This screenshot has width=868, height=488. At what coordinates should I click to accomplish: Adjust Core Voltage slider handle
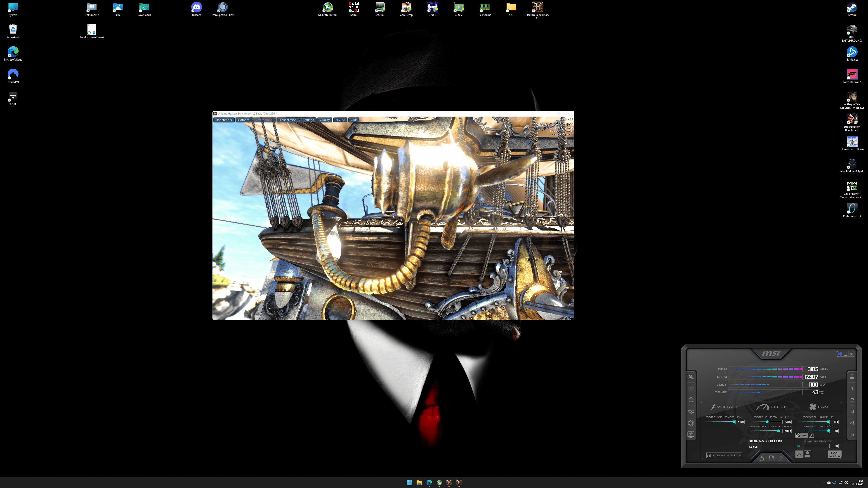734,422
